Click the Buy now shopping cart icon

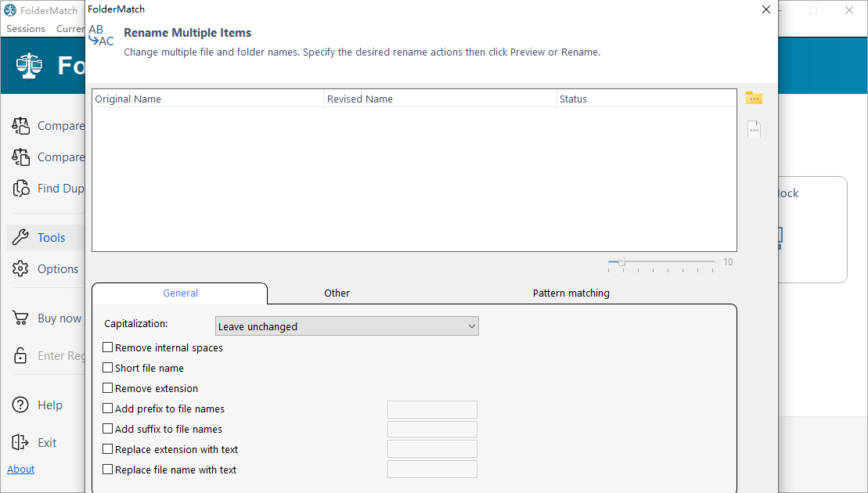coord(20,318)
